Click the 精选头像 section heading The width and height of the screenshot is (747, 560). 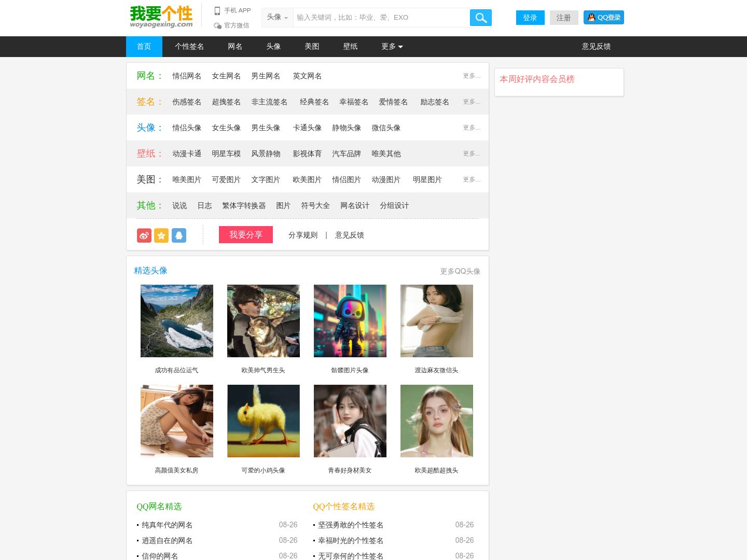[x=150, y=271]
